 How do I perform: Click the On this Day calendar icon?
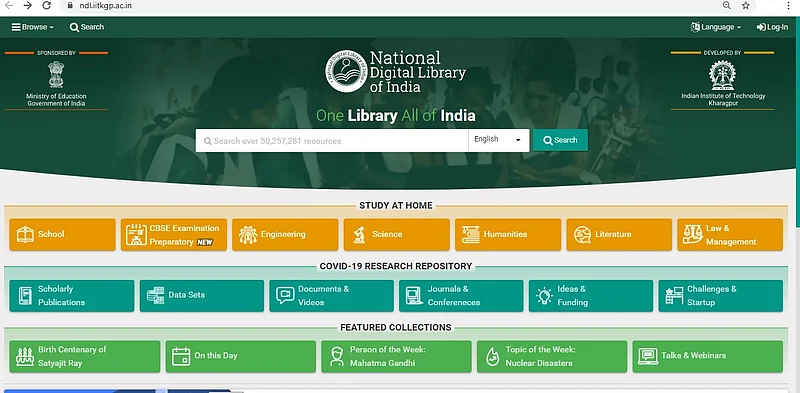(x=181, y=356)
